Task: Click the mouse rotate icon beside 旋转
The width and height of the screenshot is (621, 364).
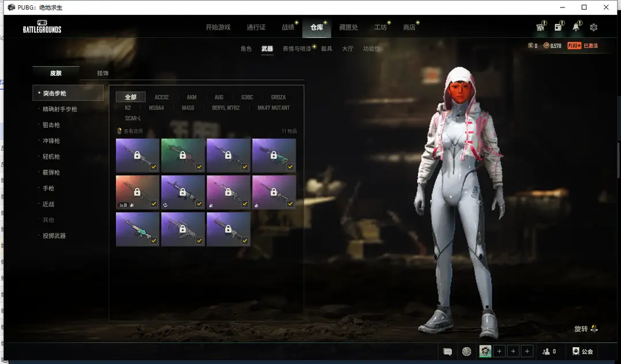Action: coord(594,329)
